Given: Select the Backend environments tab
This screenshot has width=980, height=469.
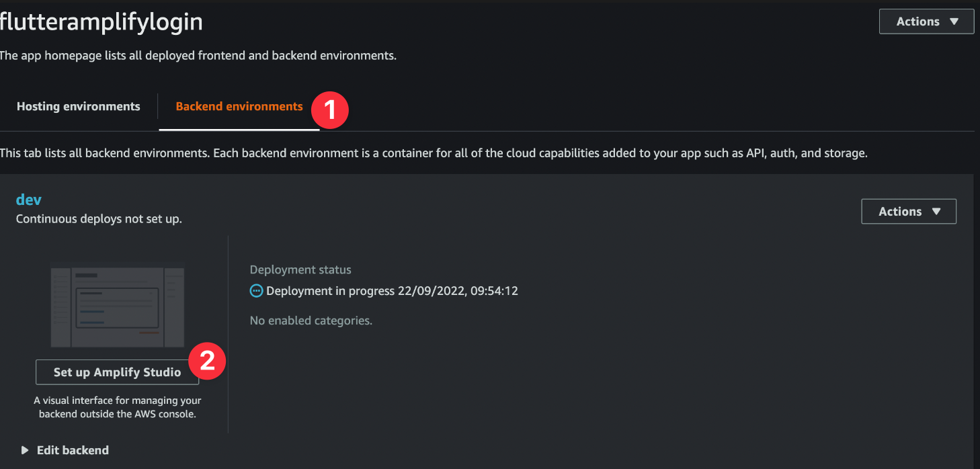Looking at the screenshot, I should [239, 106].
